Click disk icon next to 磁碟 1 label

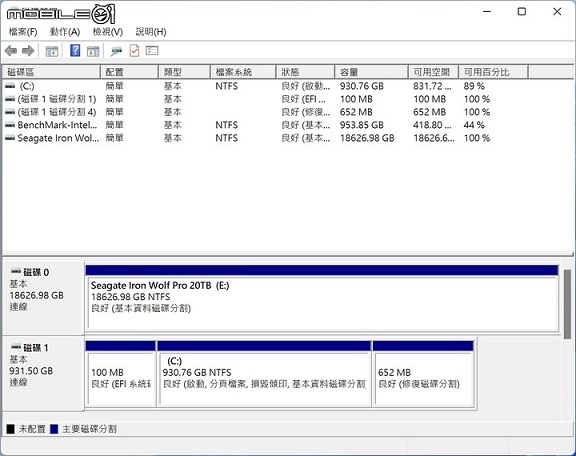point(16,347)
